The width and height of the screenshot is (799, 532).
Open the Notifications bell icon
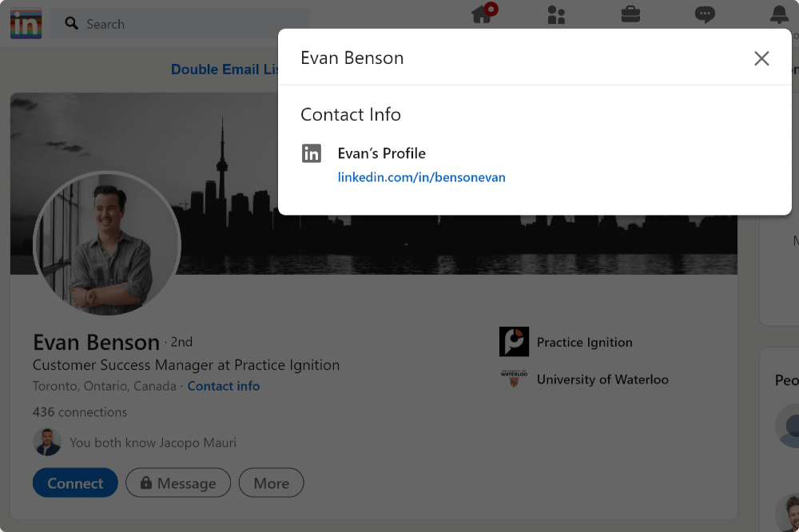(779, 14)
